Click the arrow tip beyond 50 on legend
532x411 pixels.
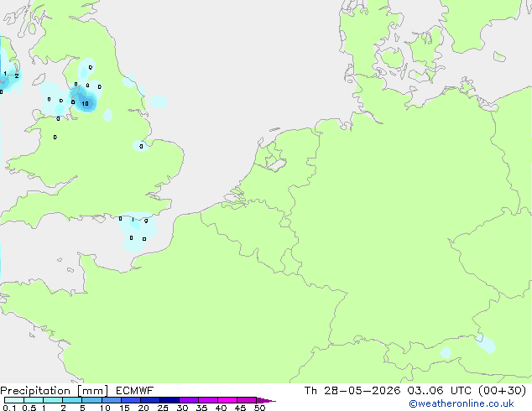[x=267, y=400]
